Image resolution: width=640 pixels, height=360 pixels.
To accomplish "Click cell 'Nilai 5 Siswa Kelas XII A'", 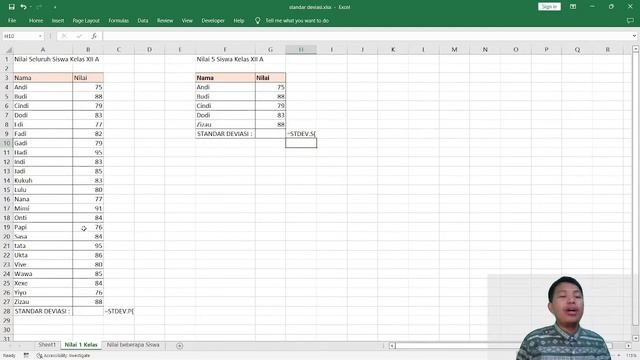I will (x=230, y=59).
